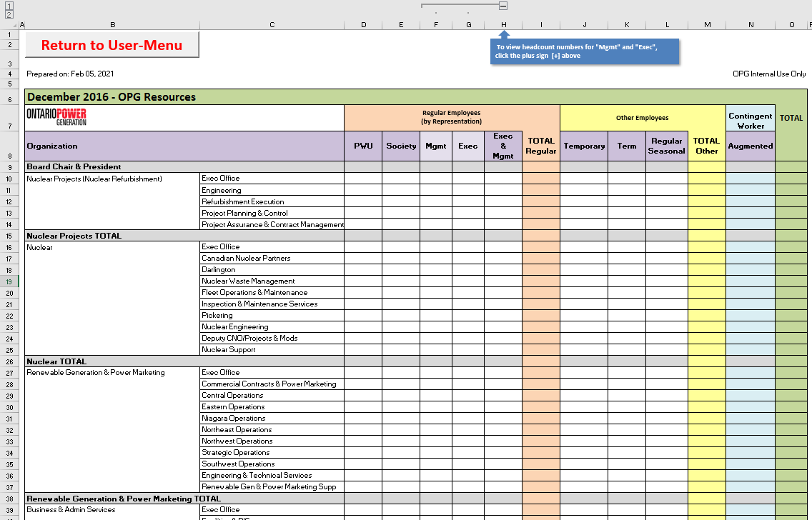The height and width of the screenshot is (520, 812).
Task: Select 'Commercial Contracts & Power Marketing' cell
Action: pyautogui.click(x=272, y=384)
